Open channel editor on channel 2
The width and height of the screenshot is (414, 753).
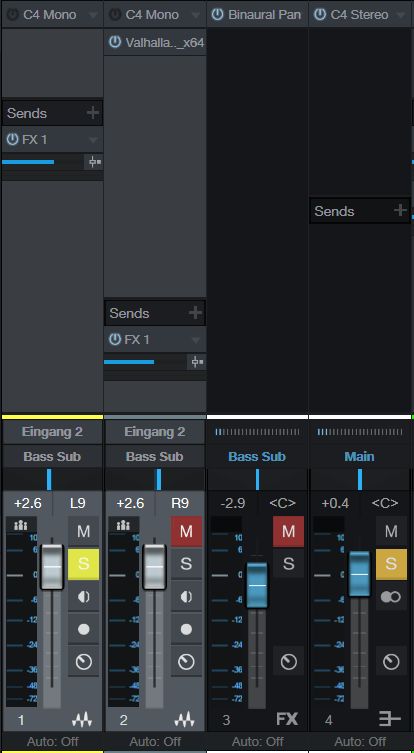tap(186, 662)
